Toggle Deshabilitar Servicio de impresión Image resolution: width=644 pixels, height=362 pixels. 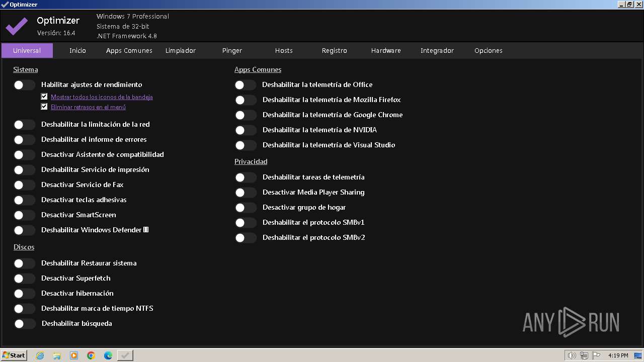24,170
